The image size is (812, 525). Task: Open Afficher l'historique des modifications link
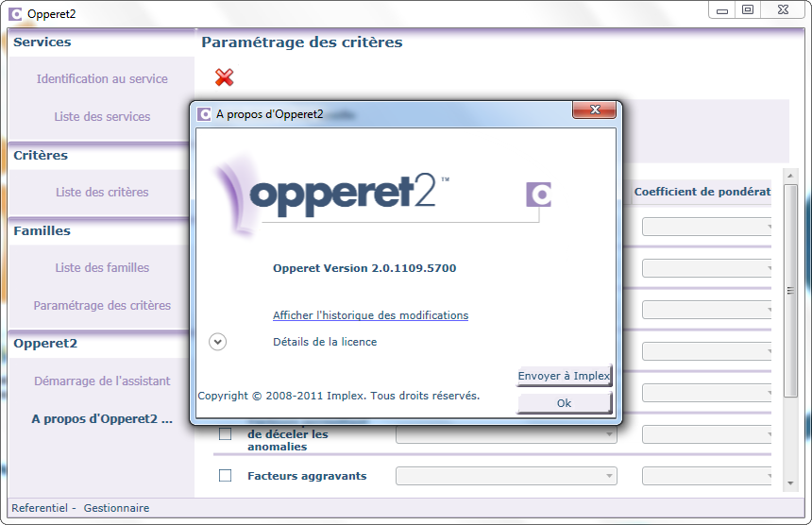point(371,315)
